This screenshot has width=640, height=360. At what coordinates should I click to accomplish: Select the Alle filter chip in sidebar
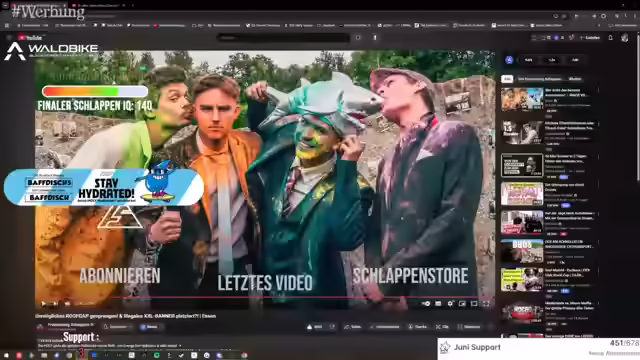pyautogui.click(x=507, y=79)
